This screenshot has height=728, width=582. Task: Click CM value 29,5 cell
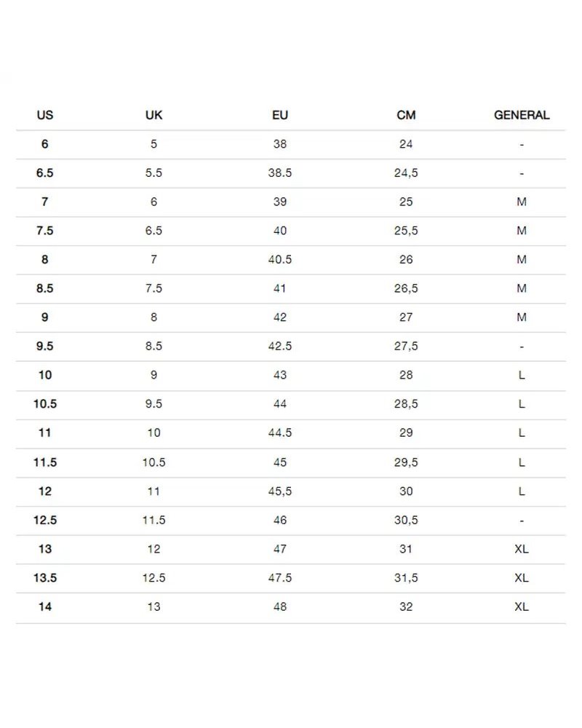click(x=406, y=462)
